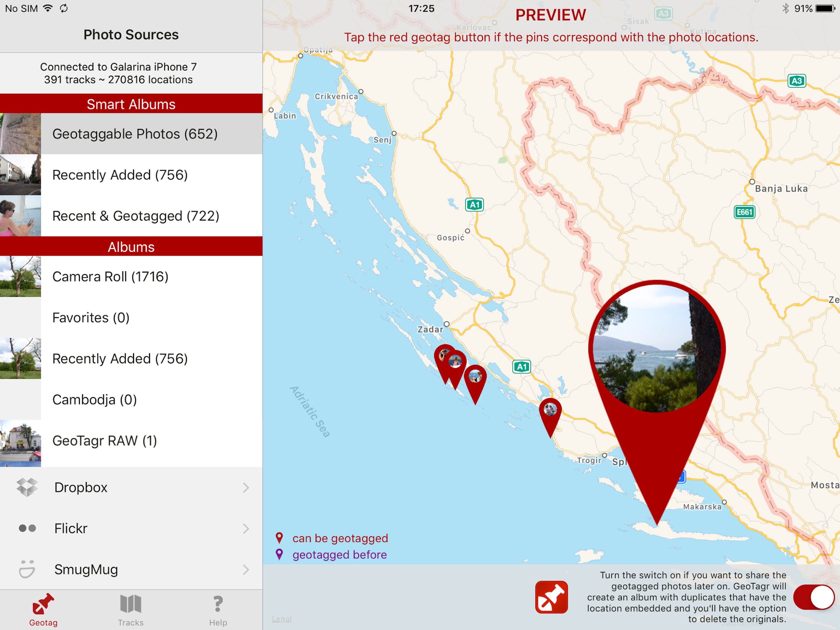Switch to the Tracks tab
840x630 pixels.
[x=131, y=610]
